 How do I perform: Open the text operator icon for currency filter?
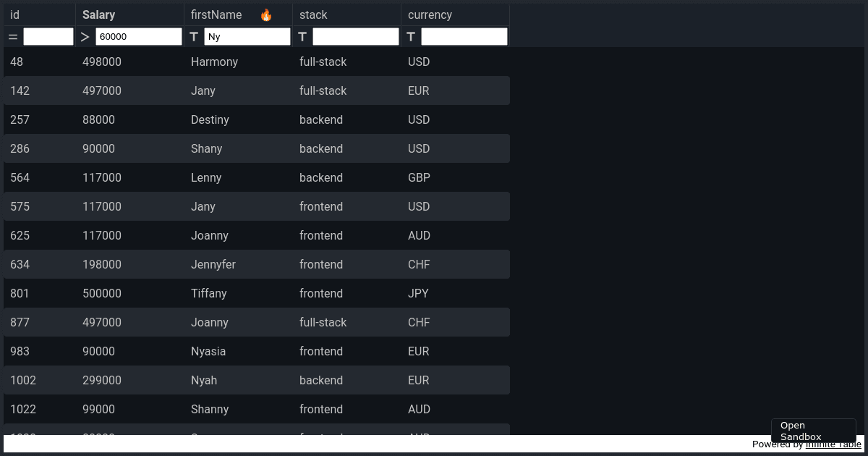[x=411, y=36]
